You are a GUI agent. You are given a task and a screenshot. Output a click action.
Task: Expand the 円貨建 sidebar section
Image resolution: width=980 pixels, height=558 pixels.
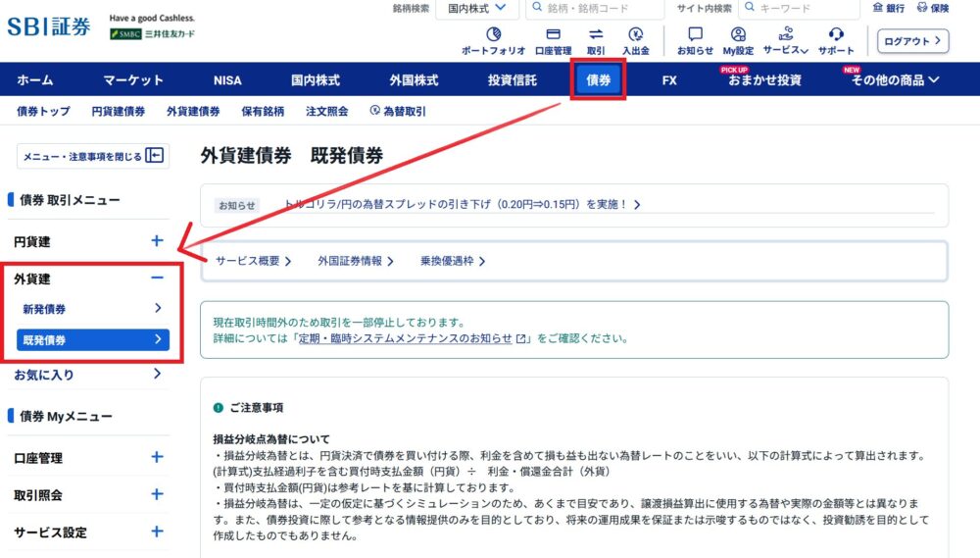(x=157, y=241)
